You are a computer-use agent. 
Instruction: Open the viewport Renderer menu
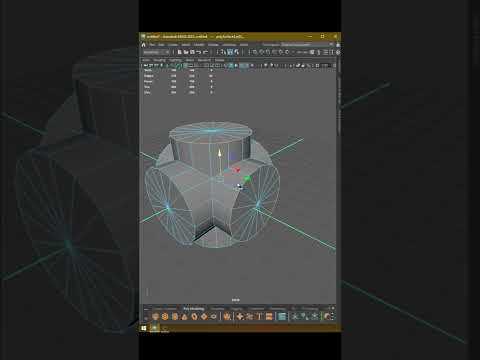(x=204, y=60)
